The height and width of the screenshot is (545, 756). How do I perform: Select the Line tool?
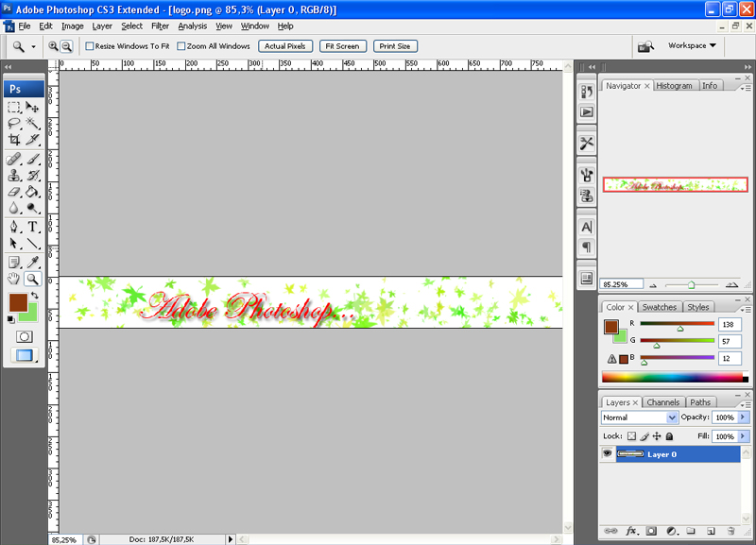(32, 244)
